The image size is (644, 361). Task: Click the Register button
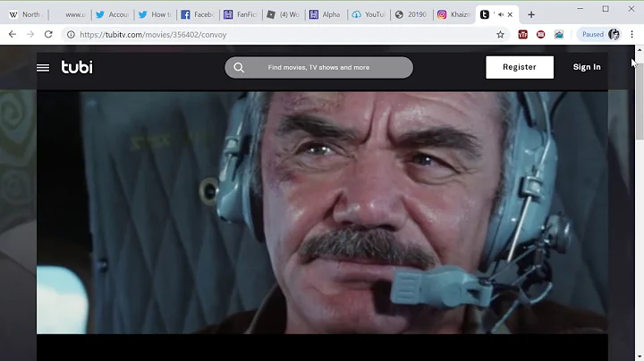click(x=520, y=67)
